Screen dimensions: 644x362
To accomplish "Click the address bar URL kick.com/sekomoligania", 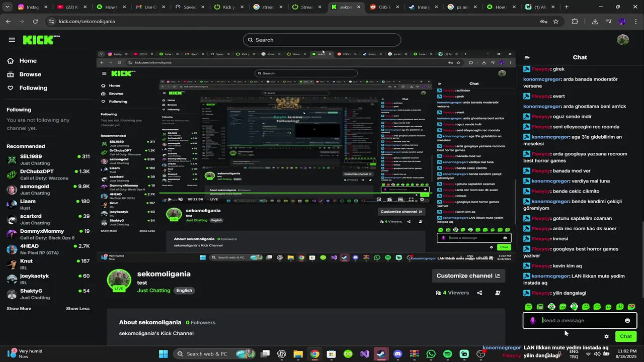I will click(x=87, y=22).
